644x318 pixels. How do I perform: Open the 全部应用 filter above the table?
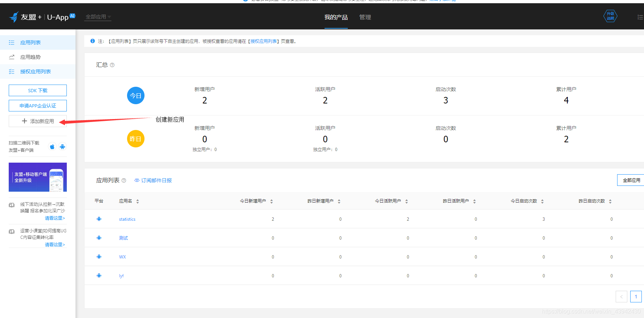click(631, 180)
